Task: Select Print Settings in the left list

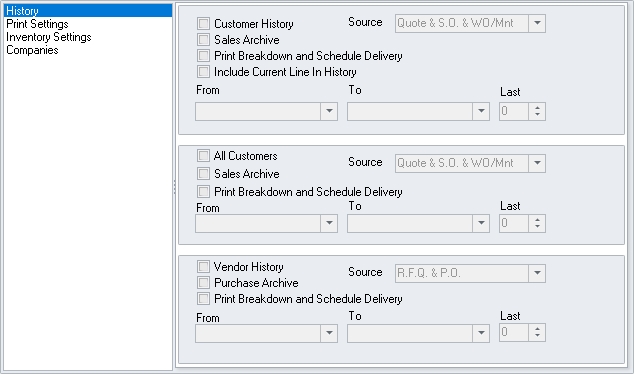Action: pos(37,24)
